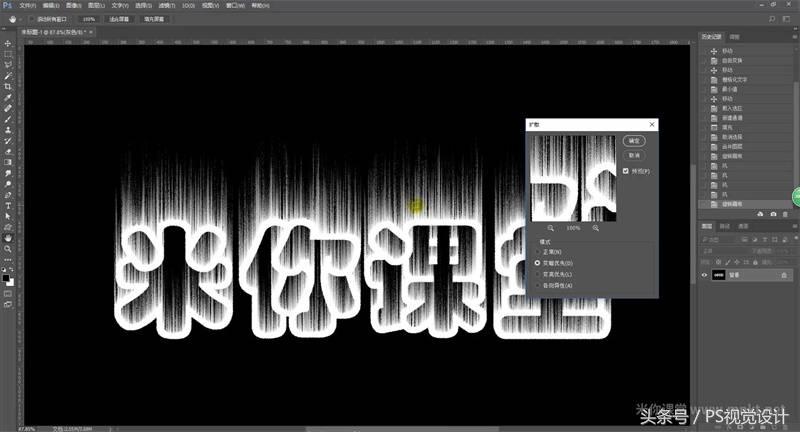Close the Diffuse filter dialog
This screenshot has width=800, height=432.
pos(652,124)
